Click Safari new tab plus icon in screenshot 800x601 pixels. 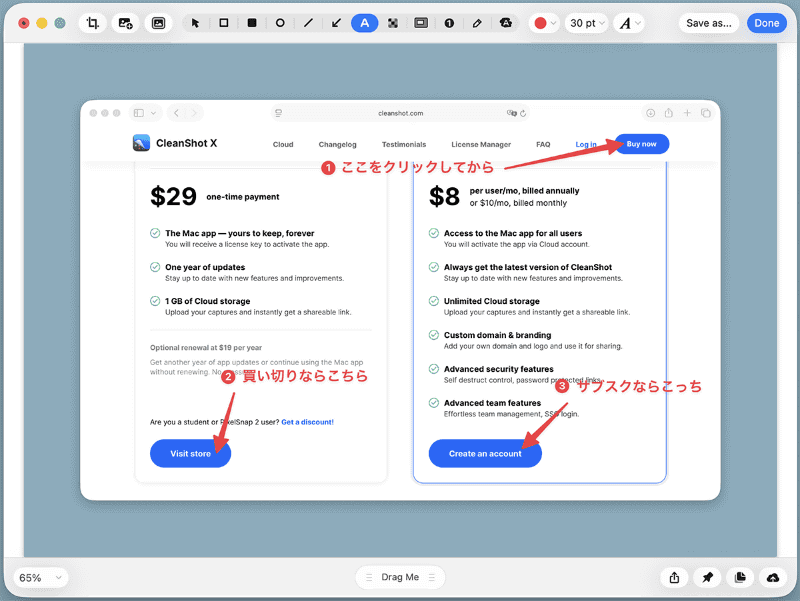point(687,113)
